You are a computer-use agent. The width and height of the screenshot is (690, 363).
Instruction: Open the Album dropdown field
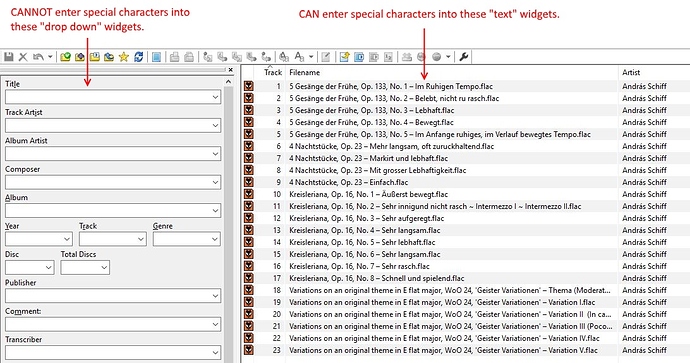[x=113, y=210]
